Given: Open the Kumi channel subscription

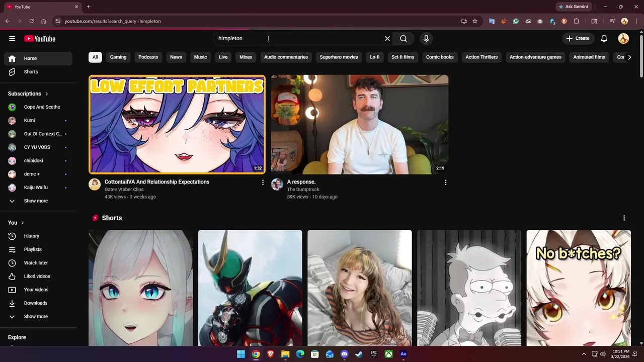Looking at the screenshot, I should pos(38,120).
